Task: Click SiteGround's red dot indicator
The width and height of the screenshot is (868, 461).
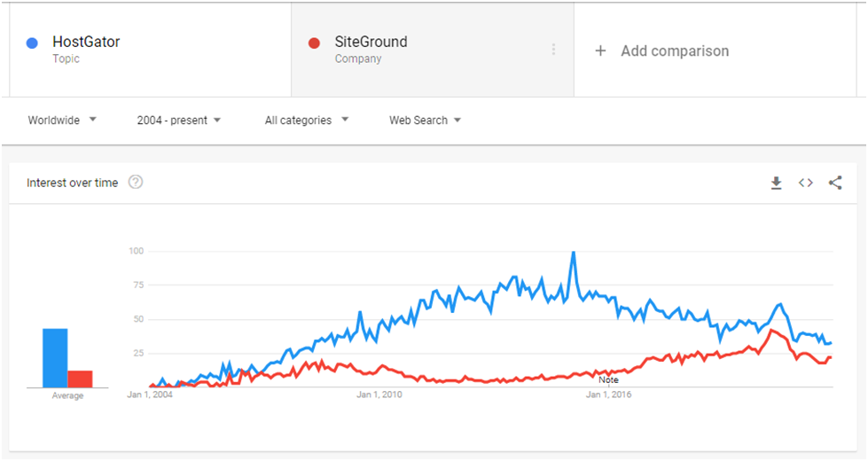Action: (x=314, y=43)
